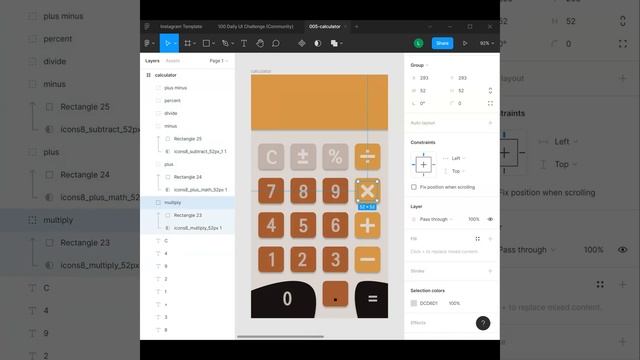Select the plus minus layer
This screenshot has height=360, width=640.
(176, 88)
